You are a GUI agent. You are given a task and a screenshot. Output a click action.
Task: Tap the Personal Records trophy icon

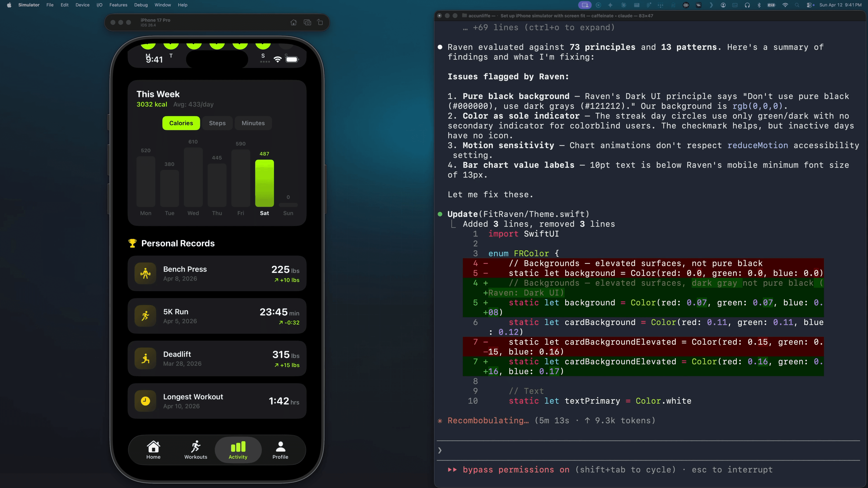point(132,243)
